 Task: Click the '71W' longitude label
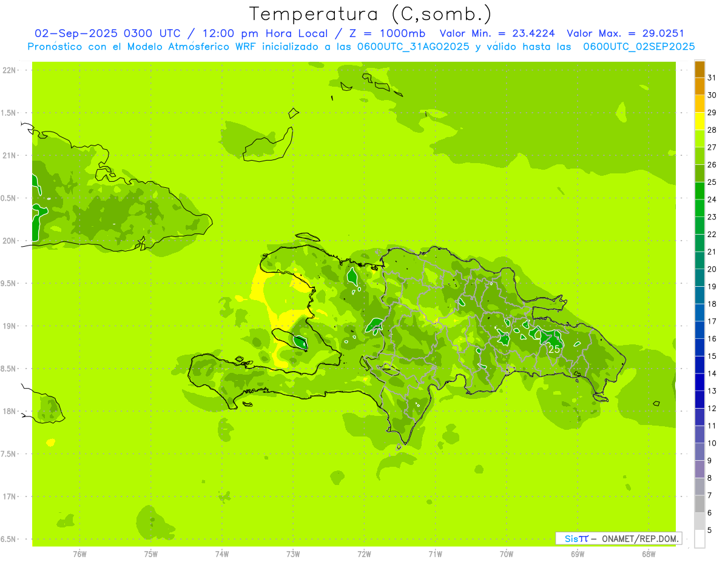pos(435,554)
